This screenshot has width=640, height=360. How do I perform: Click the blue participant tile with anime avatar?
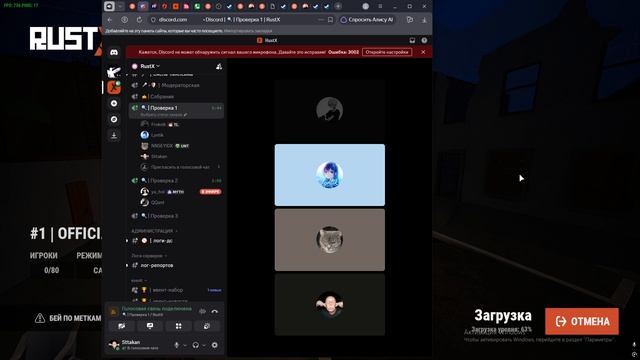(x=330, y=175)
